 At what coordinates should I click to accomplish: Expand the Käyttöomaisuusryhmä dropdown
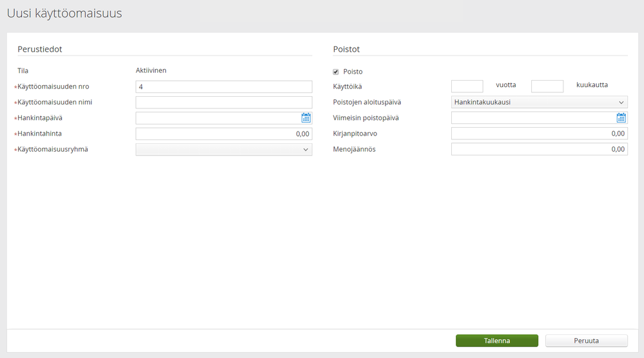coord(224,150)
